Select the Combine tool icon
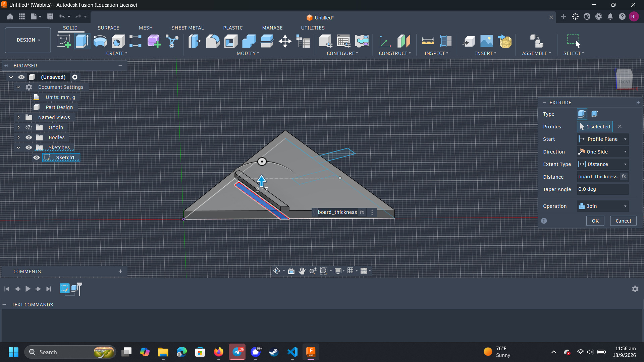 tap(249, 42)
